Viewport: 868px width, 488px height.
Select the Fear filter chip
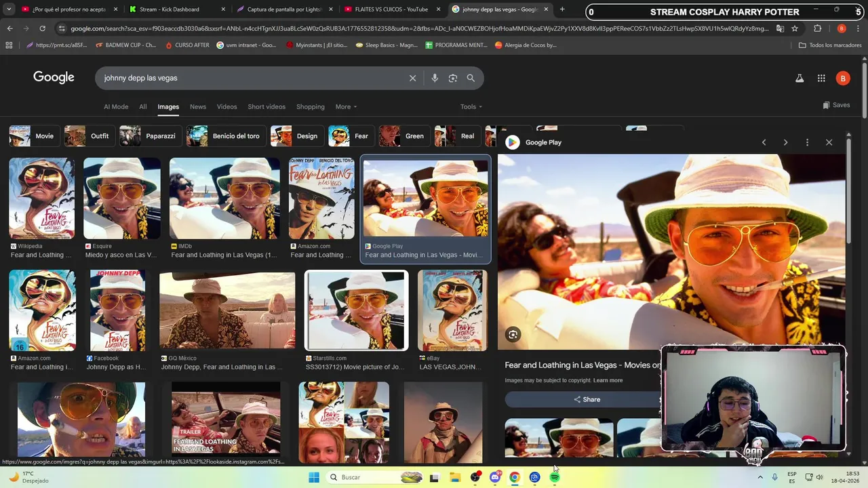click(x=351, y=136)
